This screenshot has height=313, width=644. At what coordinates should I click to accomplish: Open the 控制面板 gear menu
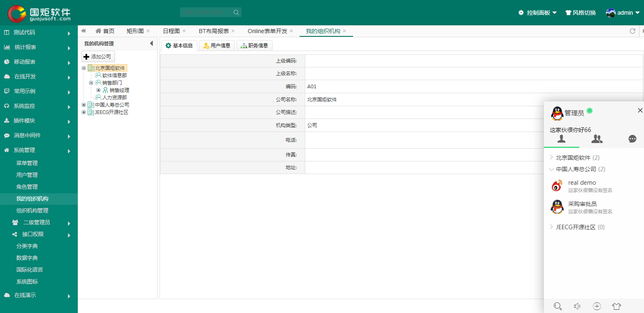(x=537, y=13)
